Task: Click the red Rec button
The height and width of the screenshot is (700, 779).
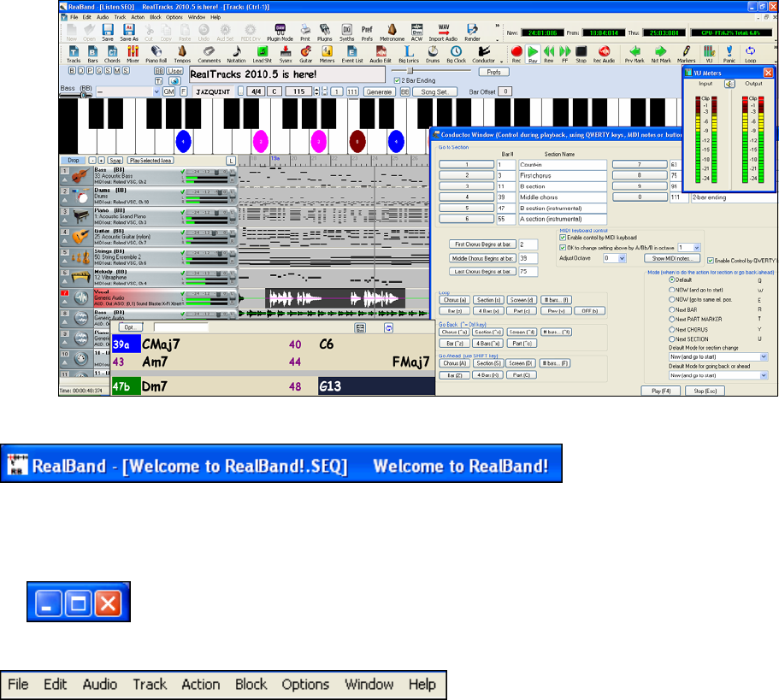Action: click(x=516, y=54)
